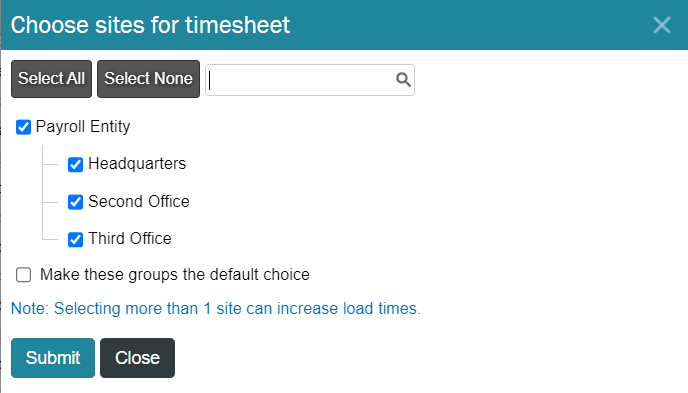Viewport: 688px width, 393px height.
Task: Select the Payroll Entity tree label
Action: coord(83,127)
